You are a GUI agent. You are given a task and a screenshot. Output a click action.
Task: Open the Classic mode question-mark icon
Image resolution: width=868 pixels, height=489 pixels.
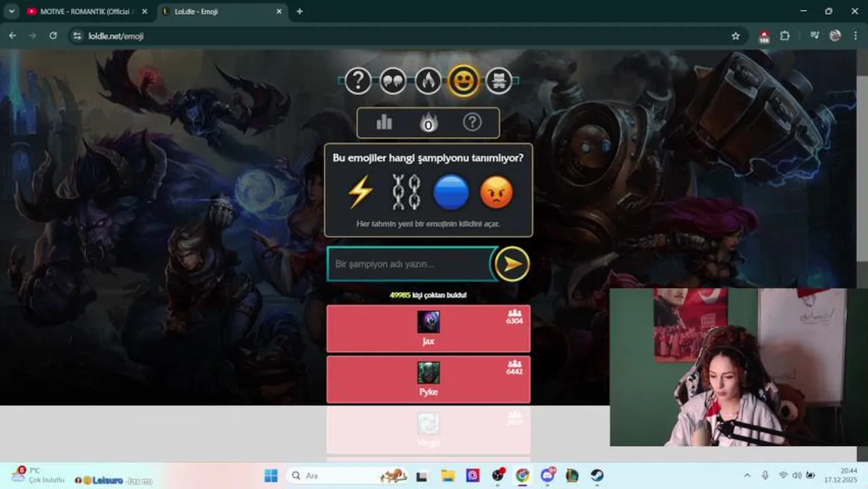point(358,81)
